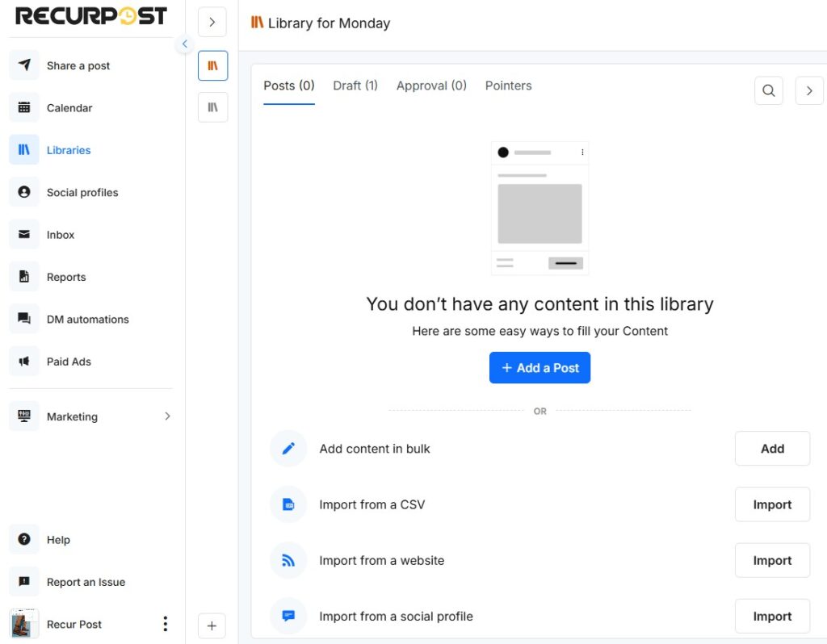The image size is (827, 644).
Task: Expand the Marketing section
Action: pos(168,416)
